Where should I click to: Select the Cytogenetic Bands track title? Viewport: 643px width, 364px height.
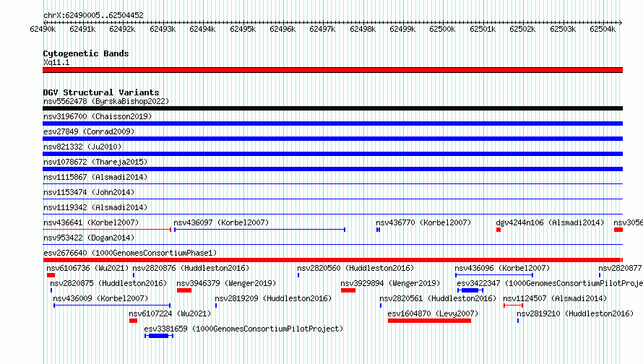[x=86, y=53]
